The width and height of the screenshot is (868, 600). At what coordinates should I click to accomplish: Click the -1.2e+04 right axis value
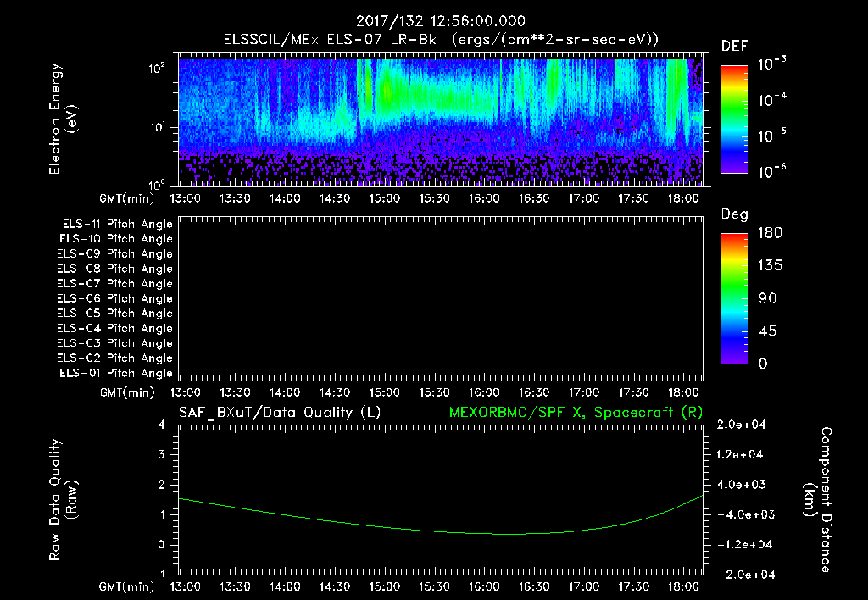(x=744, y=545)
